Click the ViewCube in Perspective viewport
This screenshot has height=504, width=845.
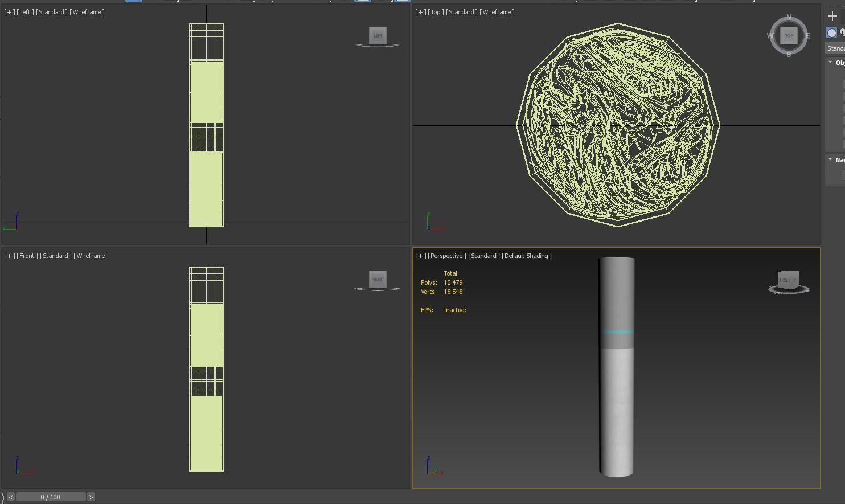(789, 280)
